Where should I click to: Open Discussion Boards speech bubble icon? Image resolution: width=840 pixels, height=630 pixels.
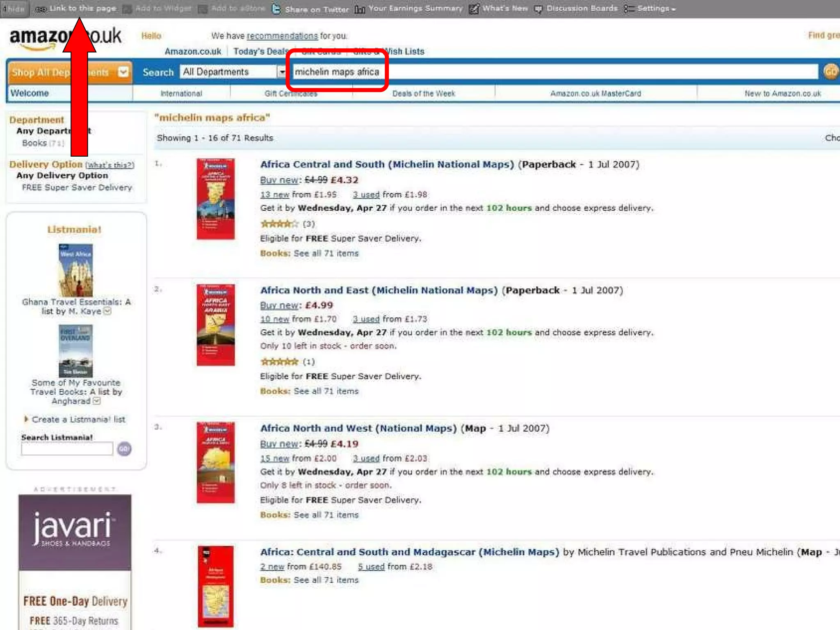[539, 9]
